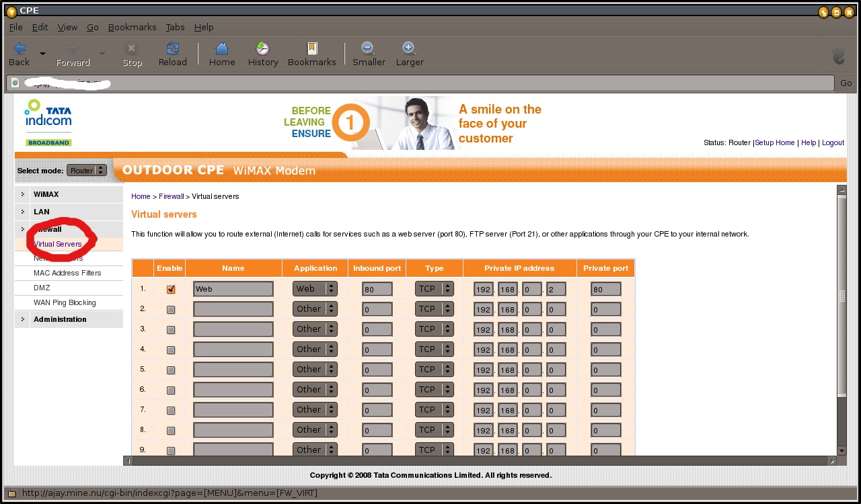The image size is (861, 504).
Task: Click the Setup Home link
Action: point(775,142)
